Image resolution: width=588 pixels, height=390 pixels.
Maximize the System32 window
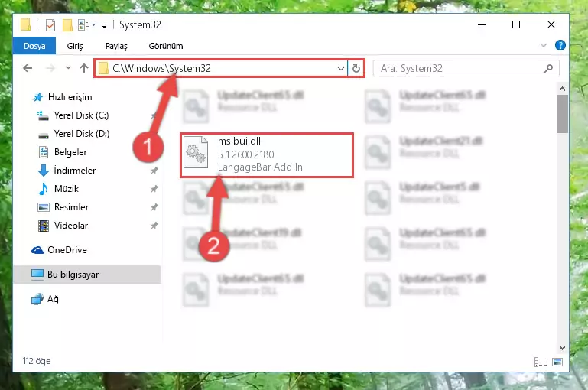point(516,24)
